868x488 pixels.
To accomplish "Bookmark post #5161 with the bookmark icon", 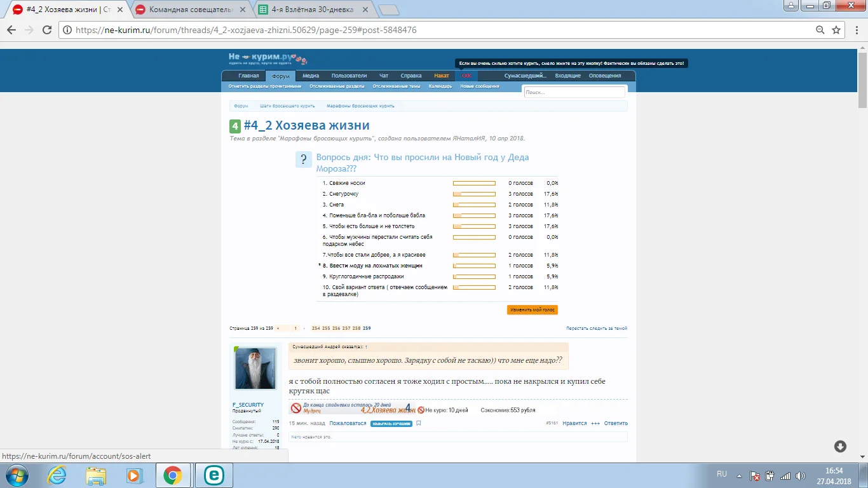I will tap(418, 423).
